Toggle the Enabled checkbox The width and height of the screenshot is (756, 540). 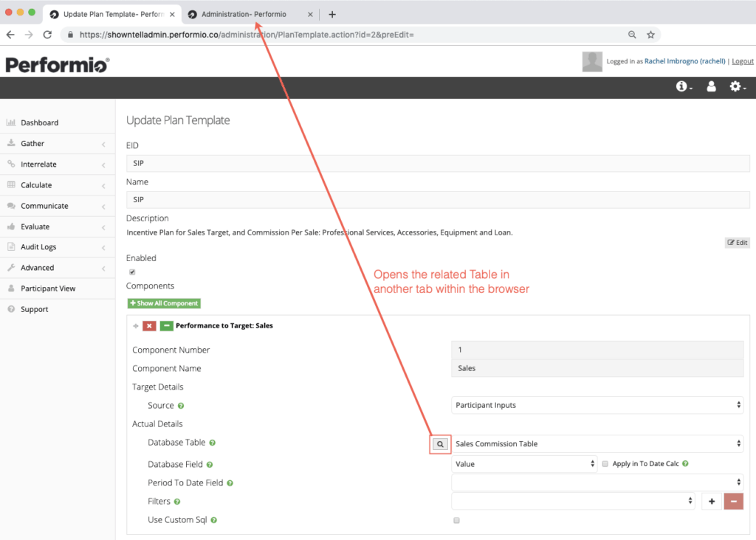[132, 272]
